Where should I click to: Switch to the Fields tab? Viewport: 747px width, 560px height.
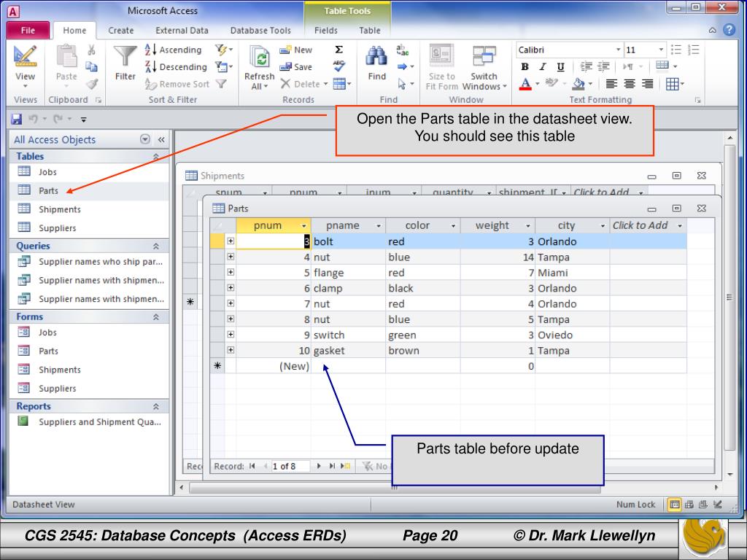(326, 31)
